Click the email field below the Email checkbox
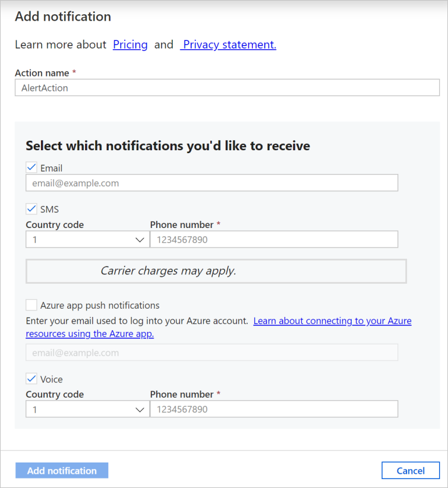The image size is (448, 488). pos(212,183)
